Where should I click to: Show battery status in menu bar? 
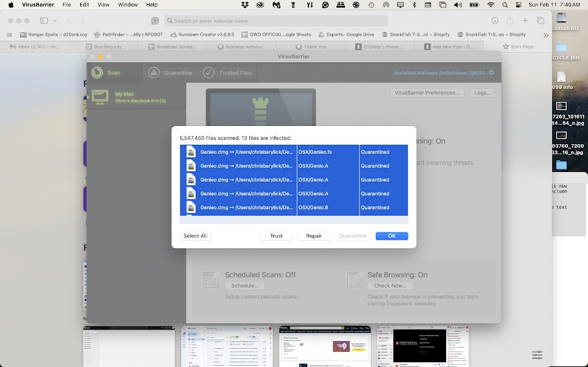(474, 5)
